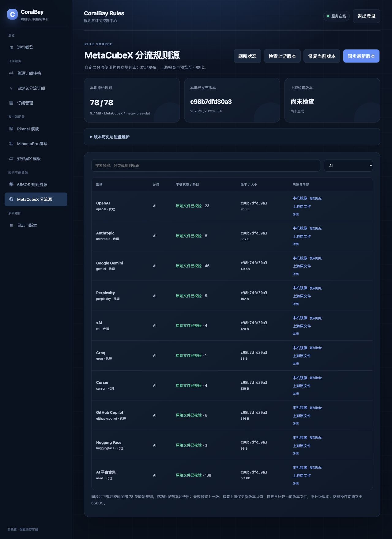Click the CoralBay logo icon

click(13, 14)
